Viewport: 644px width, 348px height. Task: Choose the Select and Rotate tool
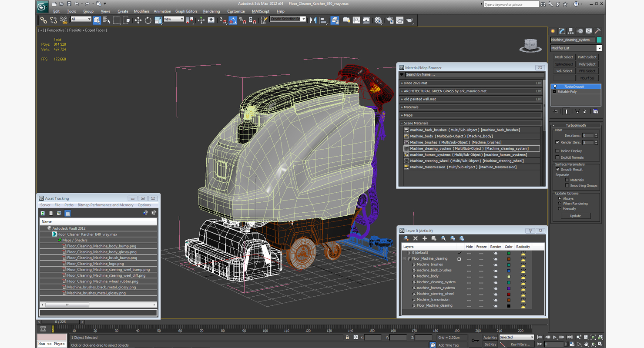tap(148, 20)
